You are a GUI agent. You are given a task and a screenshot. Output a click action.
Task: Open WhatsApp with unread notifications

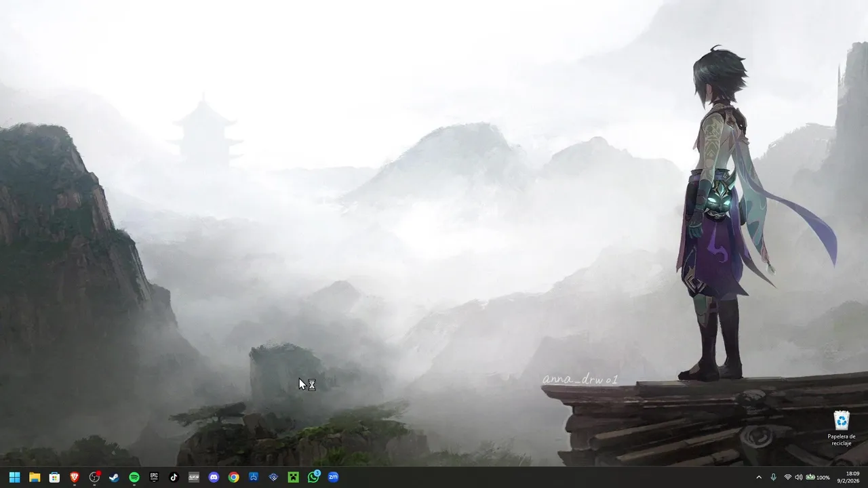313,477
